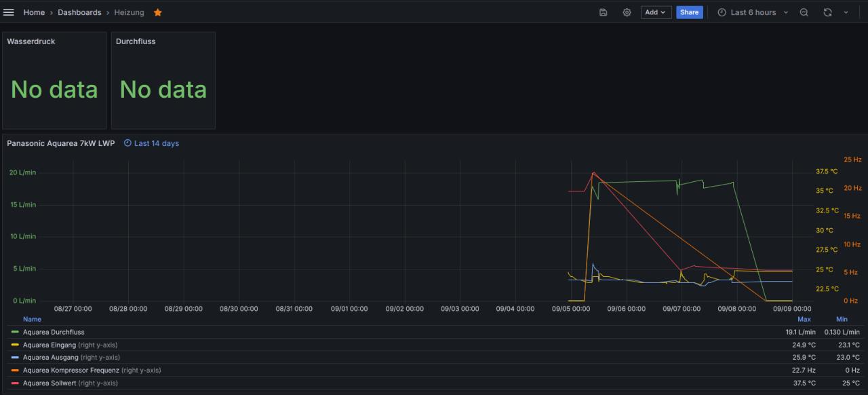Open the refresh interval dropdown arrow
Viewport: 868px width, 395px height.
tap(846, 12)
